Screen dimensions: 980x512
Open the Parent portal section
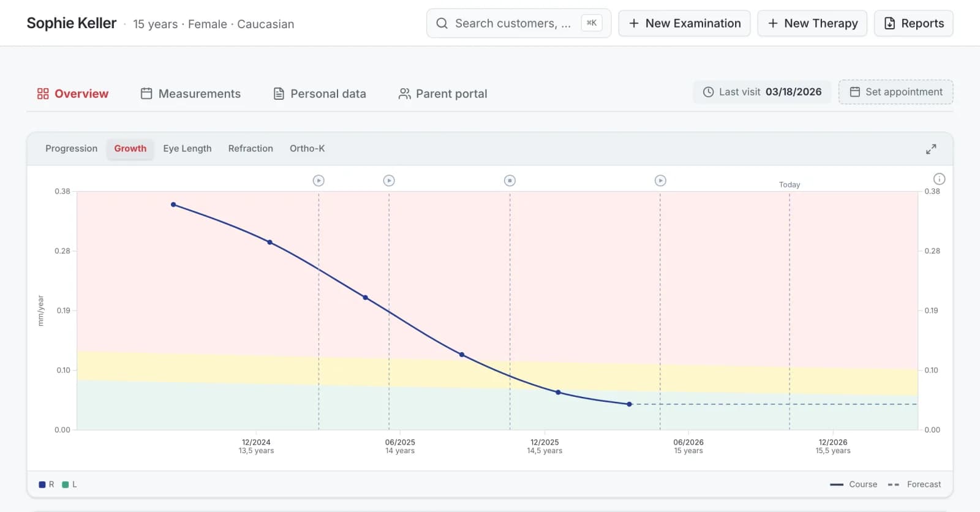point(443,94)
